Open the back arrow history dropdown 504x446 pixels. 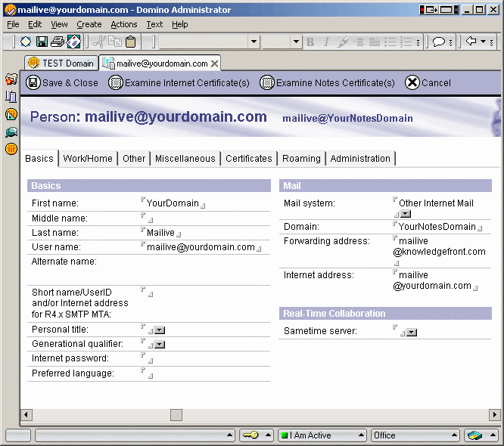coord(483,42)
